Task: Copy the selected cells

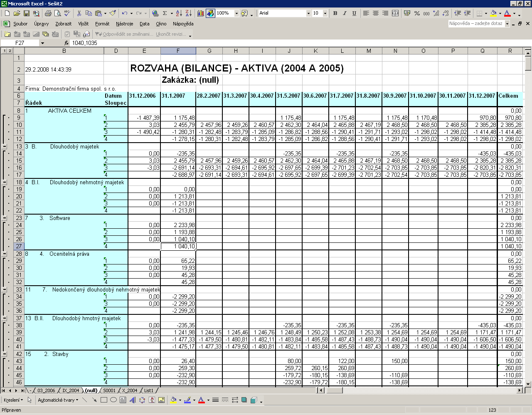Action: [x=88, y=13]
